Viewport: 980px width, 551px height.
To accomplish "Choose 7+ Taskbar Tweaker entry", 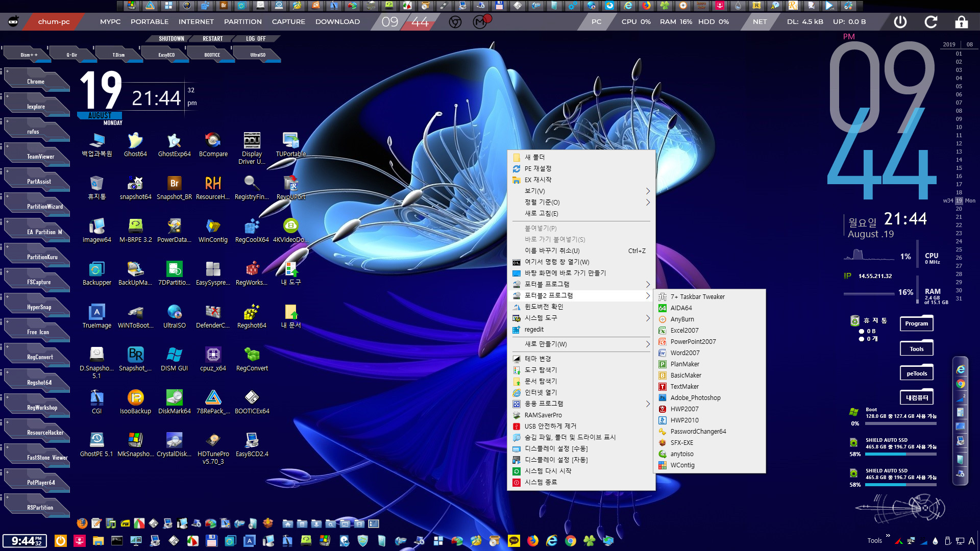I will [x=709, y=296].
